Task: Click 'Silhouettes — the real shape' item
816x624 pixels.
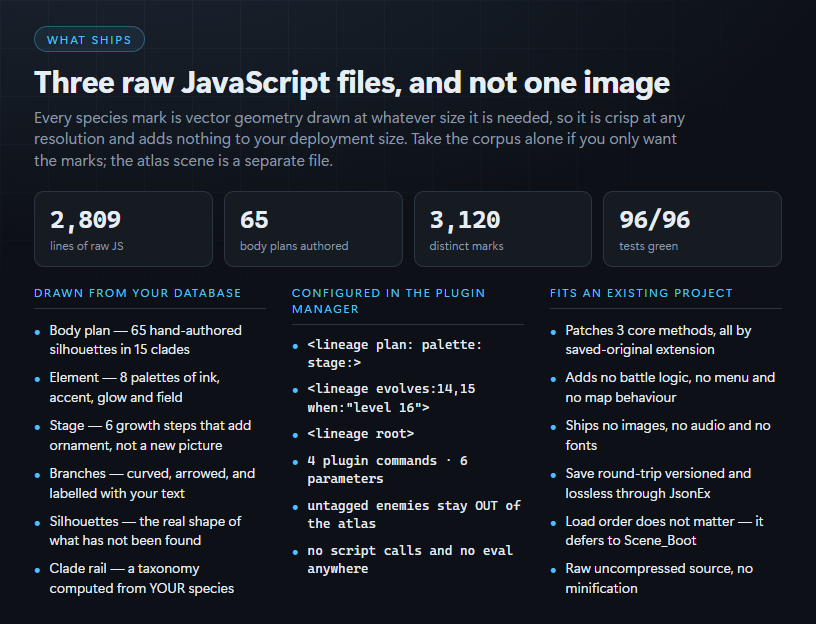Action: click(145, 531)
